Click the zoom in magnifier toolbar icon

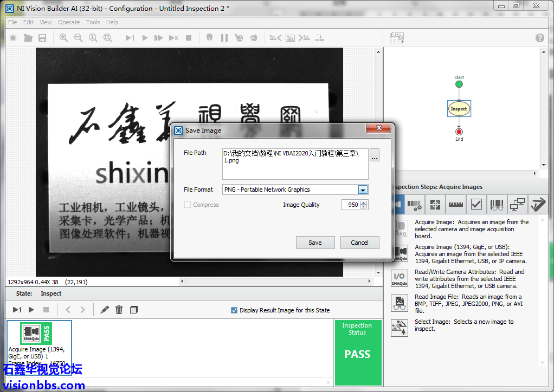(64, 38)
